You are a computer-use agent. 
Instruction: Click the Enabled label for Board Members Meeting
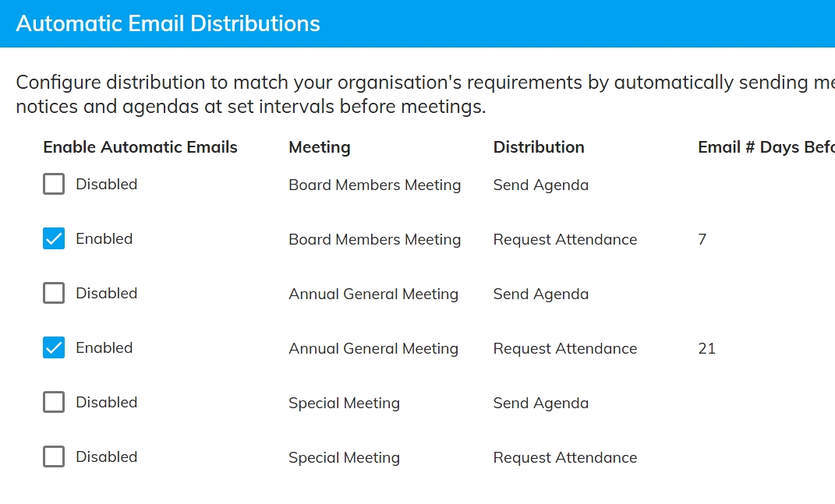point(104,239)
